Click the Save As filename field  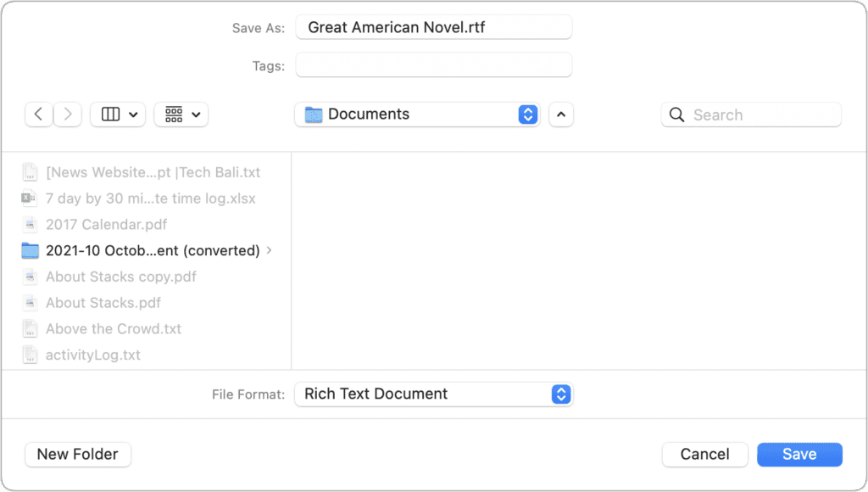[x=434, y=27]
